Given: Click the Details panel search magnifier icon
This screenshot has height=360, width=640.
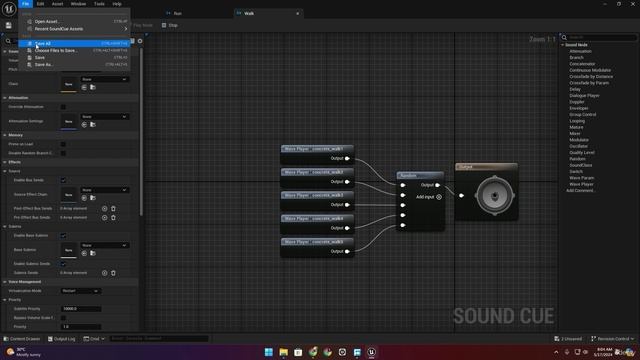Looking at the screenshot, I should tap(8, 41).
